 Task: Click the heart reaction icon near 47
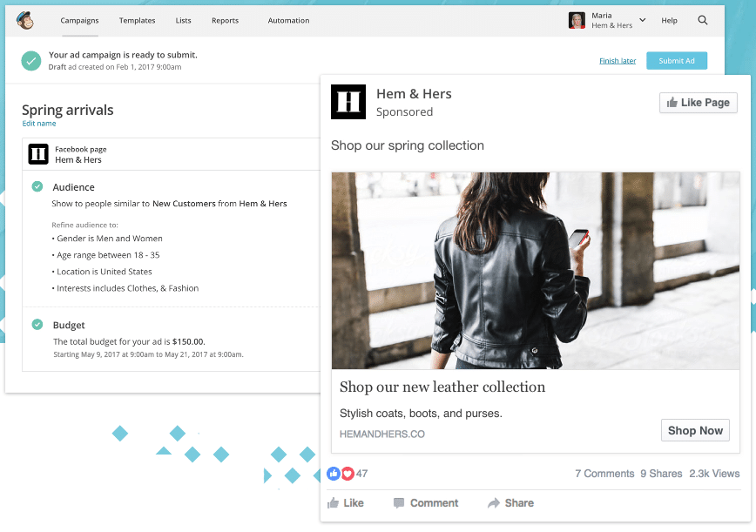coord(348,474)
